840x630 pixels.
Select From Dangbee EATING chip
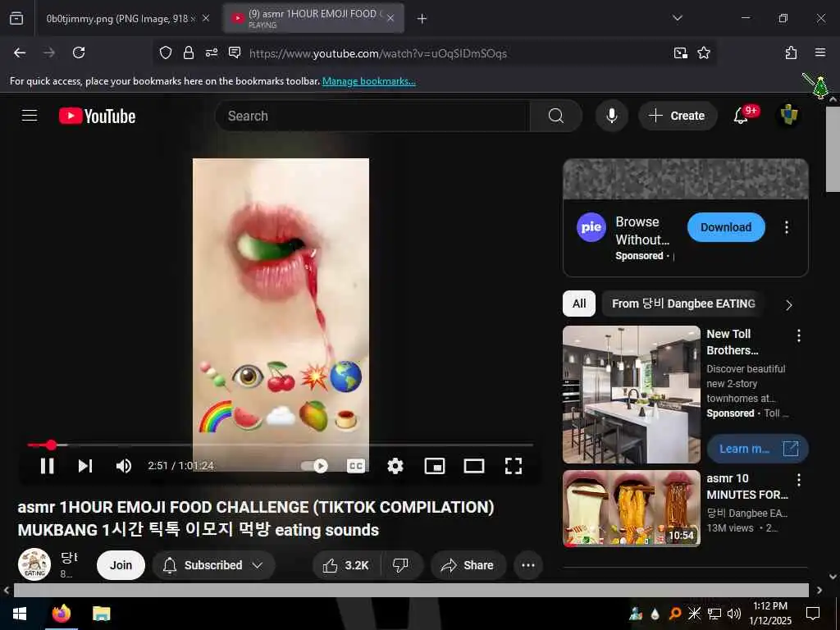click(x=683, y=304)
